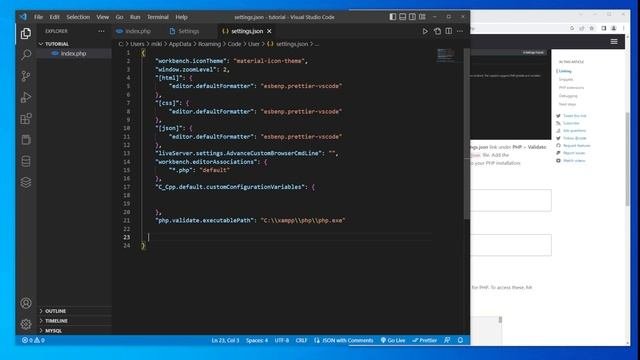Click line 21 php.validate.executablePath text

[x=250, y=220]
